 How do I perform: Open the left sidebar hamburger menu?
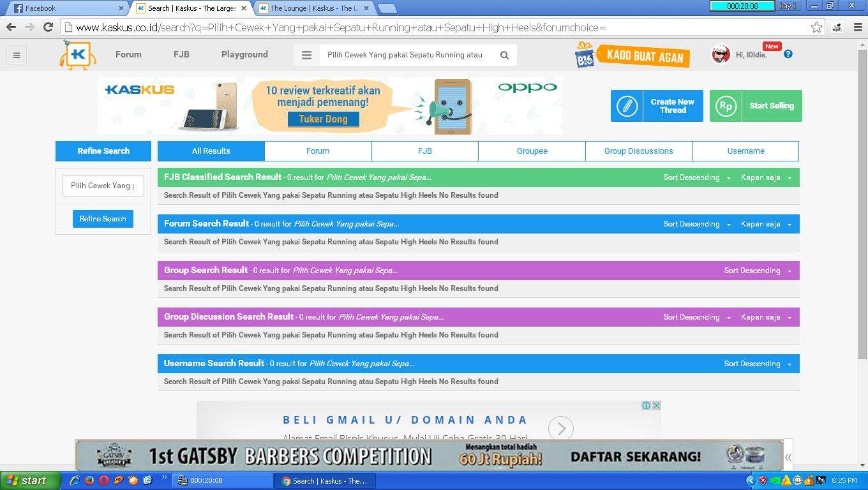pyautogui.click(x=17, y=55)
